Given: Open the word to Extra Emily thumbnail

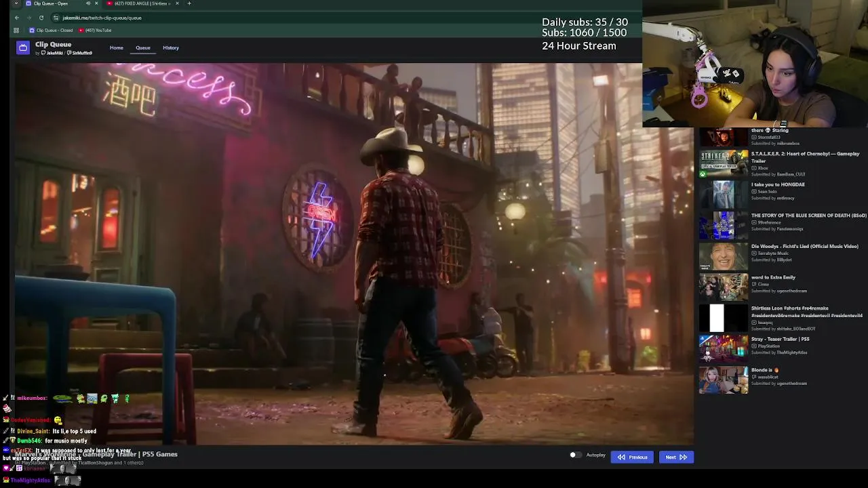Looking at the screenshot, I should click(724, 287).
